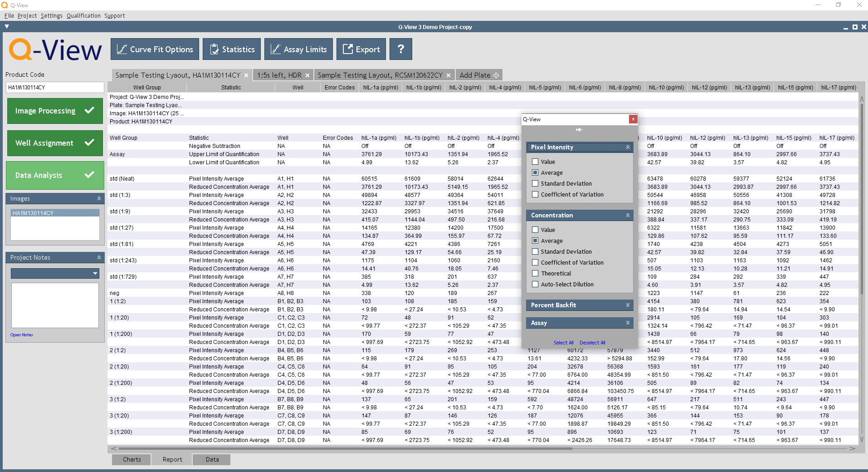This screenshot has height=472, width=868.
Task: Open the Curve Fit Options button
Action: tap(155, 49)
